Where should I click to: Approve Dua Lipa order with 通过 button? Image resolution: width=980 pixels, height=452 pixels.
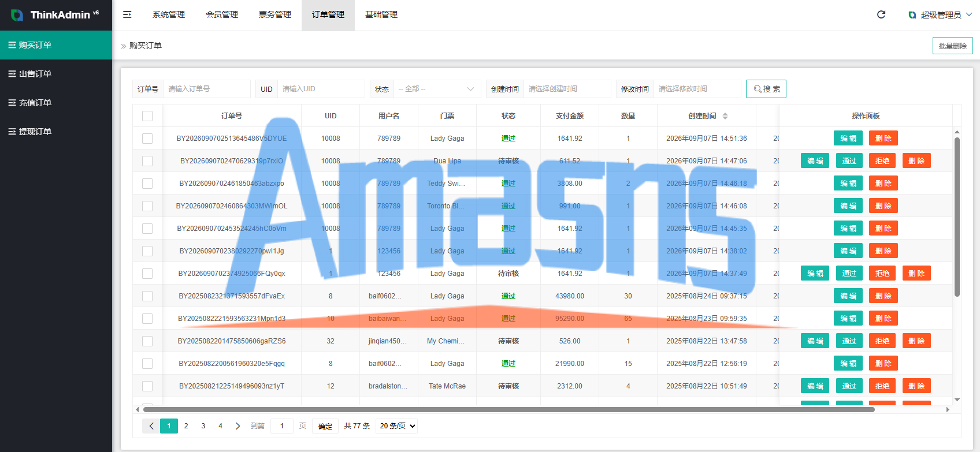849,161
